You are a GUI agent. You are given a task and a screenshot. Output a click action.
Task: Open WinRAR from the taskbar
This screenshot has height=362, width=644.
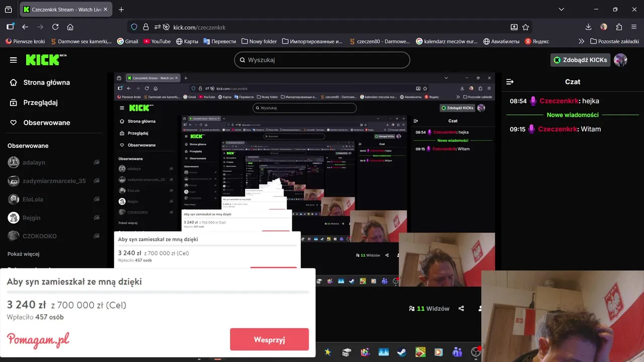(365, 352)
